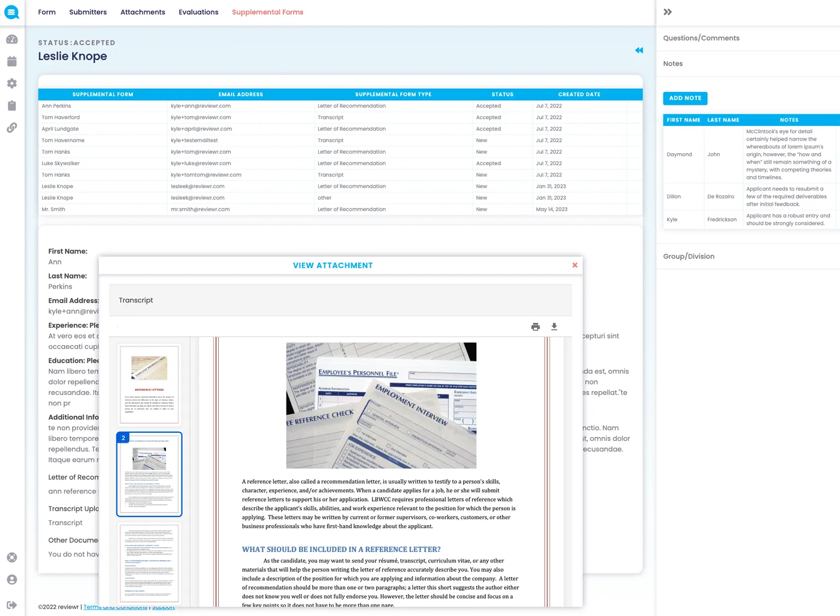840x616 pixels.
Task: Click the clipboard icon in sidebar
Action: click(x=12, y=106)
